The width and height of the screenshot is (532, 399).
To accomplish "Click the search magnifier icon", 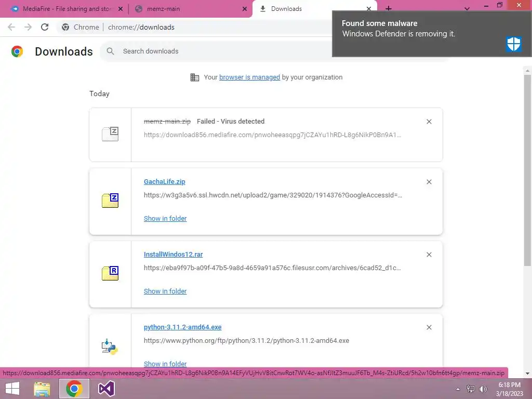I will coord(110,51).
